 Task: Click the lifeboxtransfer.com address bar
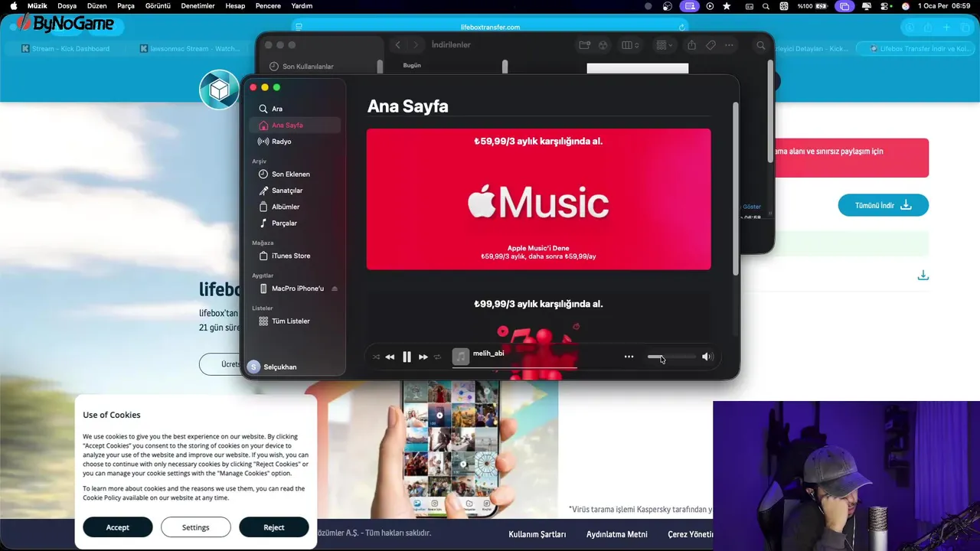tap(490, 27)
